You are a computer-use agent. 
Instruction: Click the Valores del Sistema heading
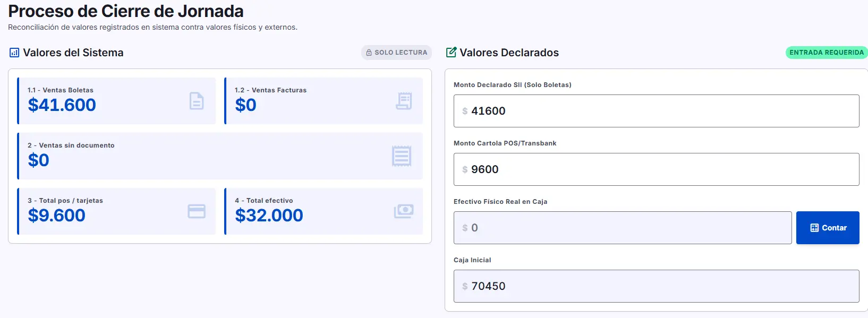[x=73, y=53]
